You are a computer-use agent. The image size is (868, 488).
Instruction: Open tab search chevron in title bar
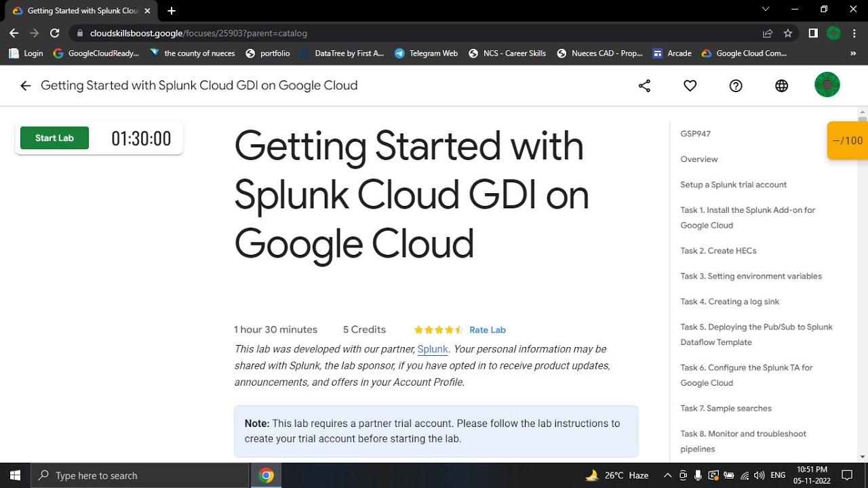pos(766,9)
